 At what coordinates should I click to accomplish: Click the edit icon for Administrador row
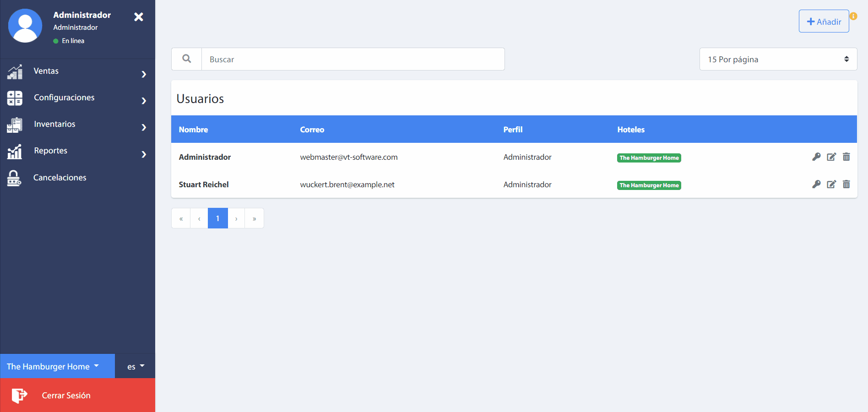click(831, 157)
